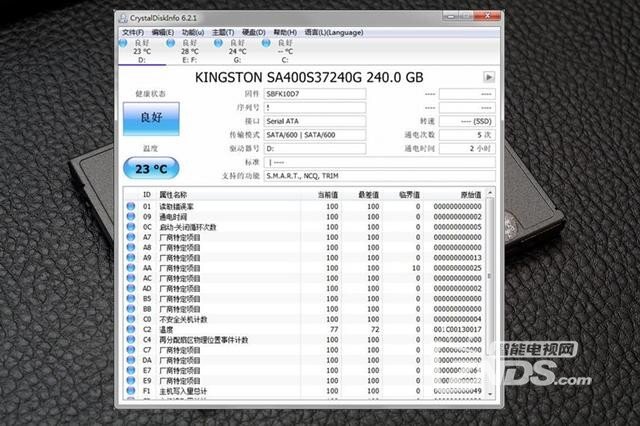Open the 硬盘(D) menu
Viewport: 640px width, 426px height.
[253, 32]
